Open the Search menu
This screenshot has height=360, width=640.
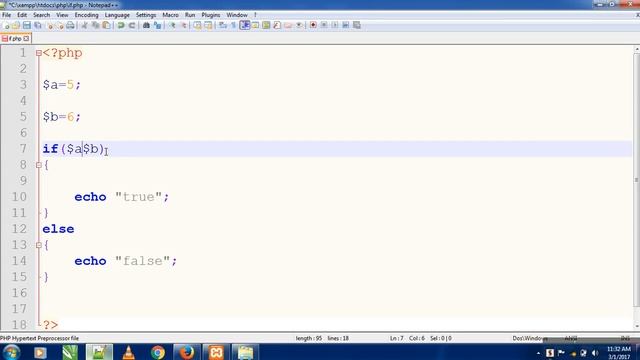click(x=42, y=15)
